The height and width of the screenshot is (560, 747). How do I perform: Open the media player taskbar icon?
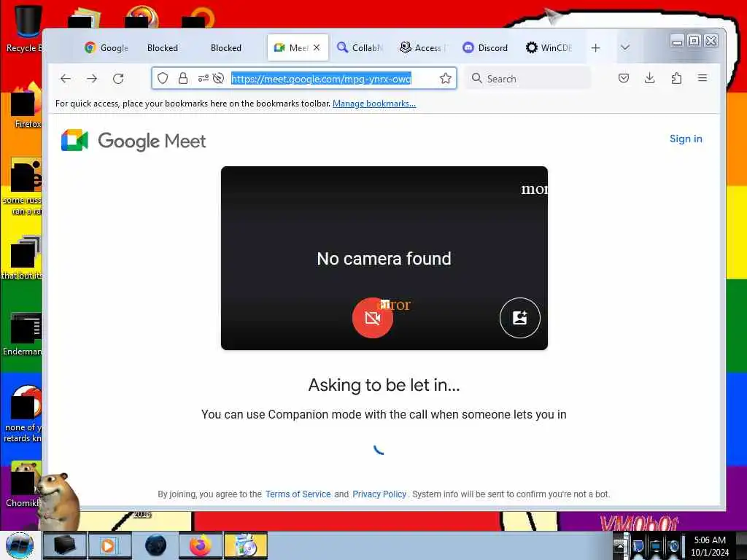pos(109,545)
